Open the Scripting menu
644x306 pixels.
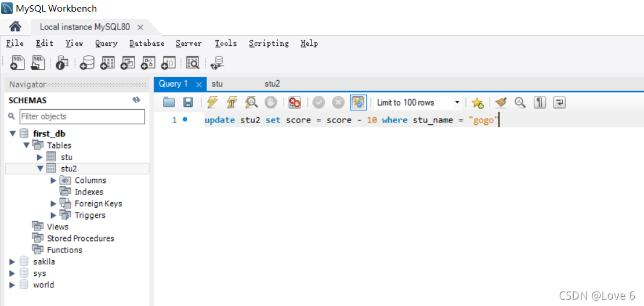pyautogui.click(x=269, y=43)
